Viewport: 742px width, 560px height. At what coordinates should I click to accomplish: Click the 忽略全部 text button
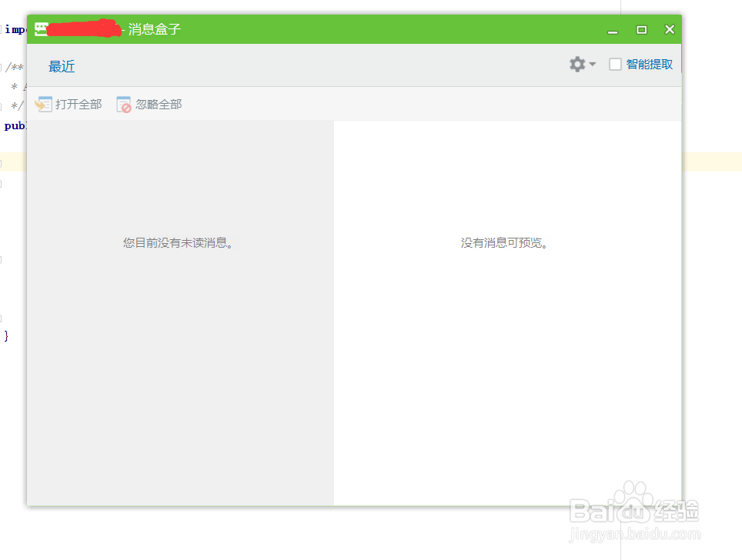point(157,103)
